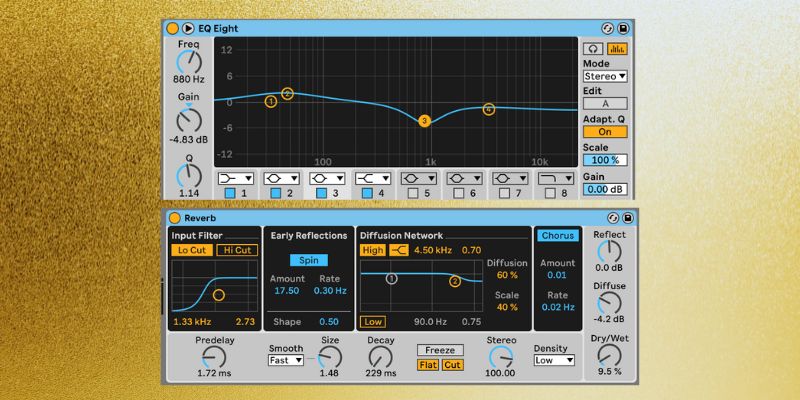Viewport: 800px width, 400px height.
Task: Open filter type dropdown for band 4
Action: pyautogui.click(x=373, y=179)
